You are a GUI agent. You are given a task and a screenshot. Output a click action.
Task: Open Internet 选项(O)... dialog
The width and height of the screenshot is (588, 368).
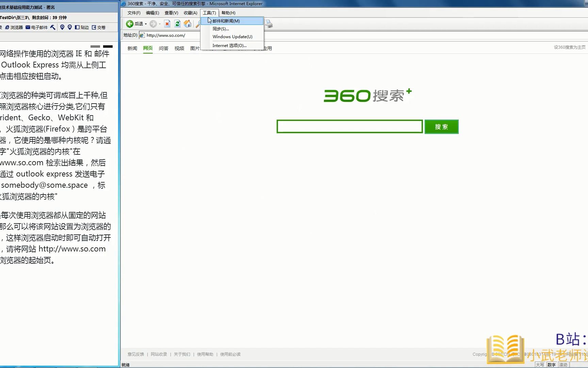pos(232,46)
